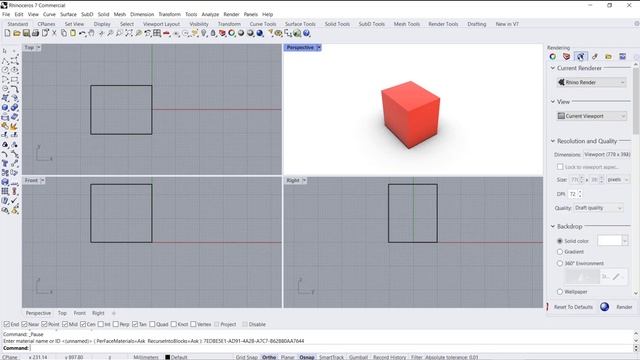Select the Gradient backdrop radio button
The image size is (640, 360).
coord(560,252)
